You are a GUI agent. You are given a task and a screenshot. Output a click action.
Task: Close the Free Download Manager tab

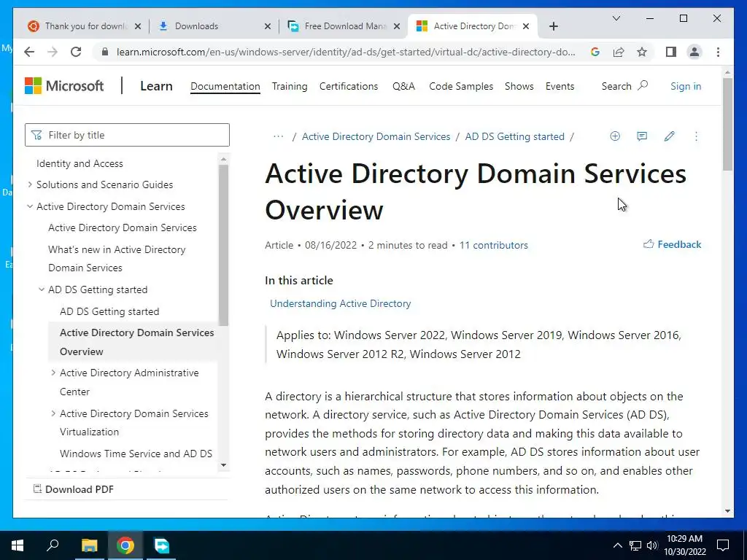(x=396, y=26)
